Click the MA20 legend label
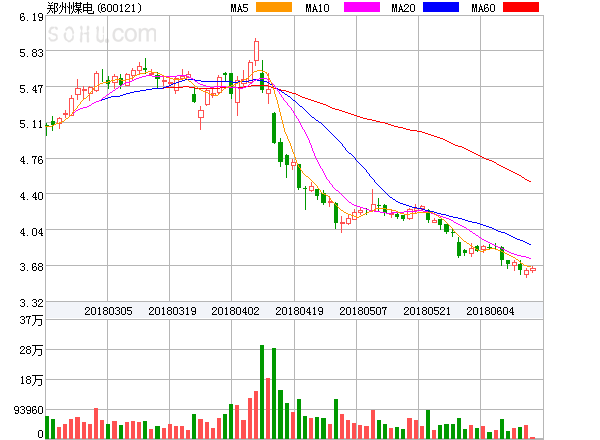The image size is (600, 440). click(x=403, y=8)
